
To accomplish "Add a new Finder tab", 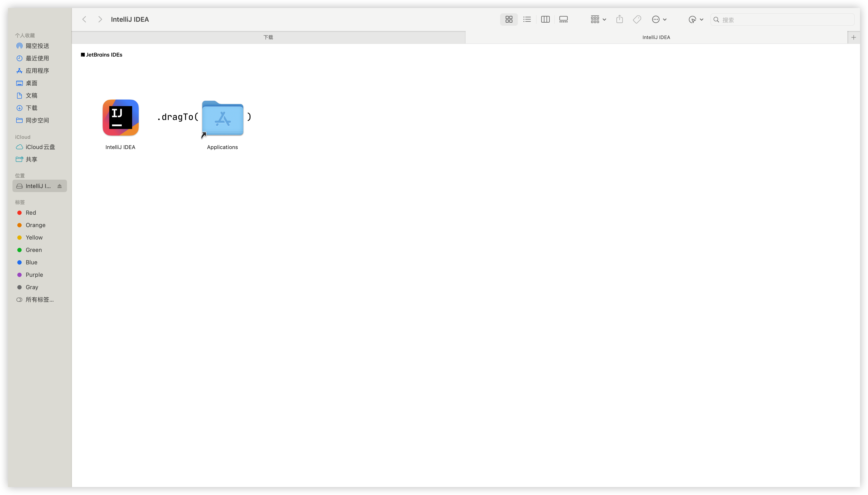I will click(x=853, y=37).
